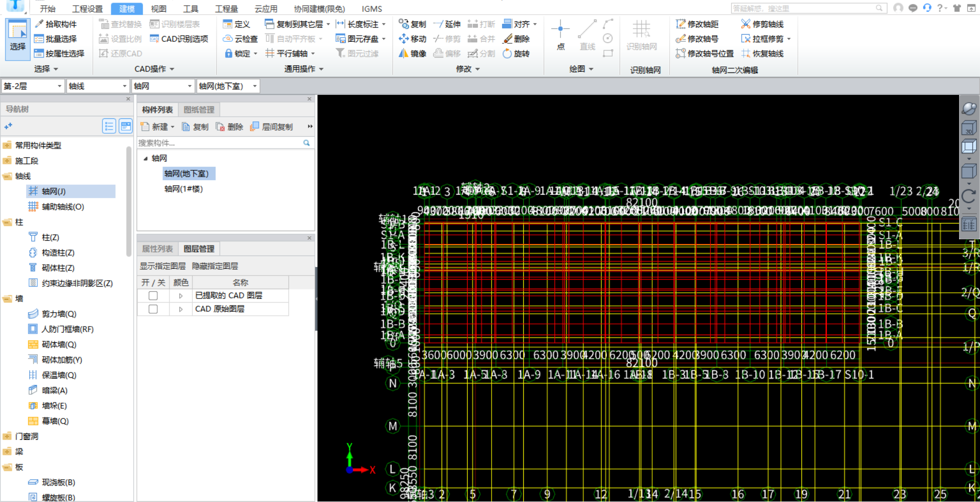The width and height of the screenshot is (980, 502).
Task: Click 修改轴号 modify axis number
Action: pos(697,39)
